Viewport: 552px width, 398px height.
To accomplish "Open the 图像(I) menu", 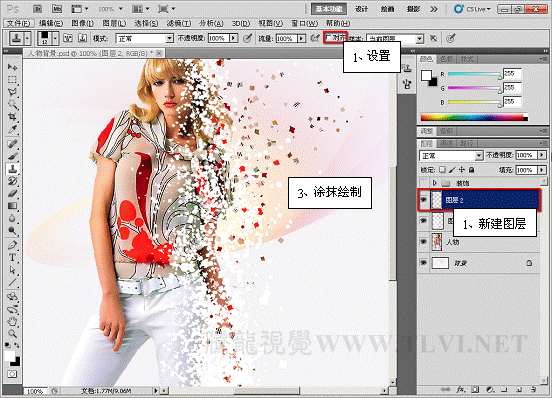I will pos(82,23).
